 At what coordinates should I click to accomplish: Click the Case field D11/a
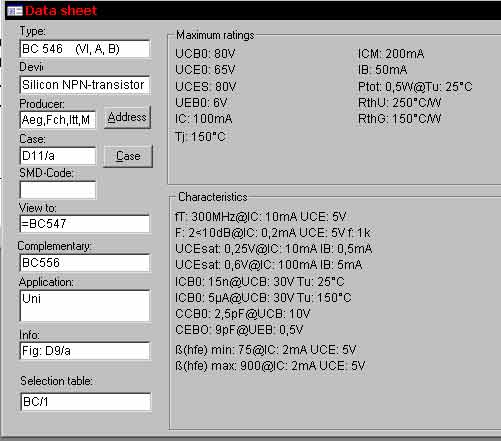[x=58, y=156]
